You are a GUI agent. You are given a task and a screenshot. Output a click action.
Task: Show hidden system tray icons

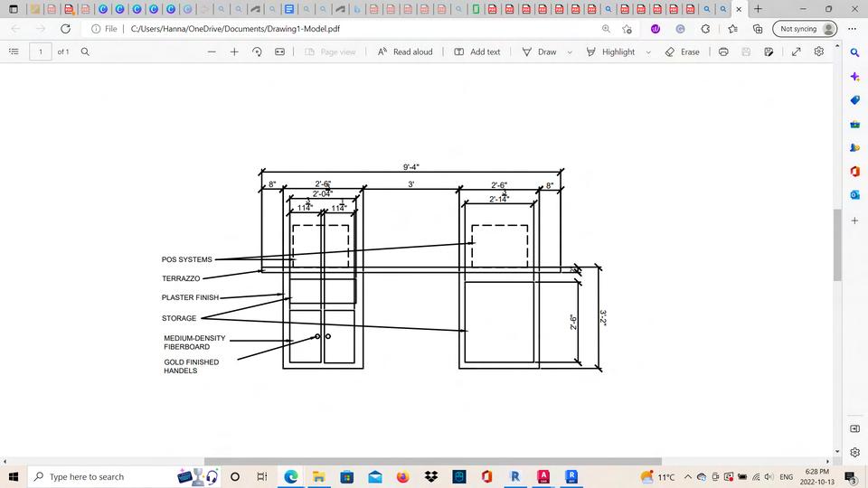688,477
